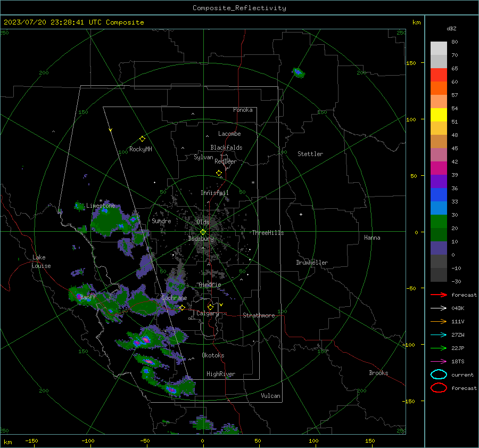Screen dimensions: 479x448
Task: Click the RedDeer city label
Action: [x=226, y=161]
